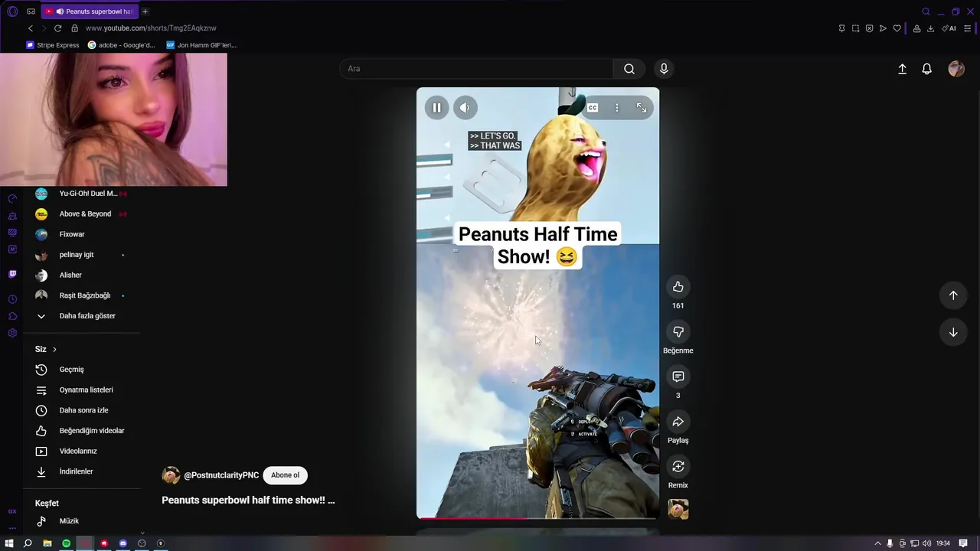Image resolution: width=980 pixels, height=551 pixels.
Task: Open the ad blocker shield icon
Action: pyautogui.click(x=869, y=28)
